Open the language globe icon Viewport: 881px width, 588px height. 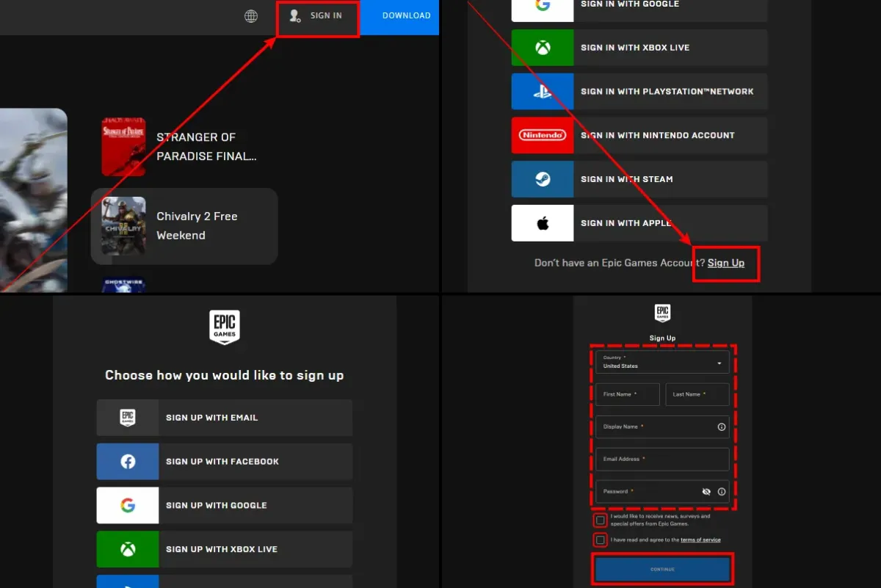(x=251, y=16)
